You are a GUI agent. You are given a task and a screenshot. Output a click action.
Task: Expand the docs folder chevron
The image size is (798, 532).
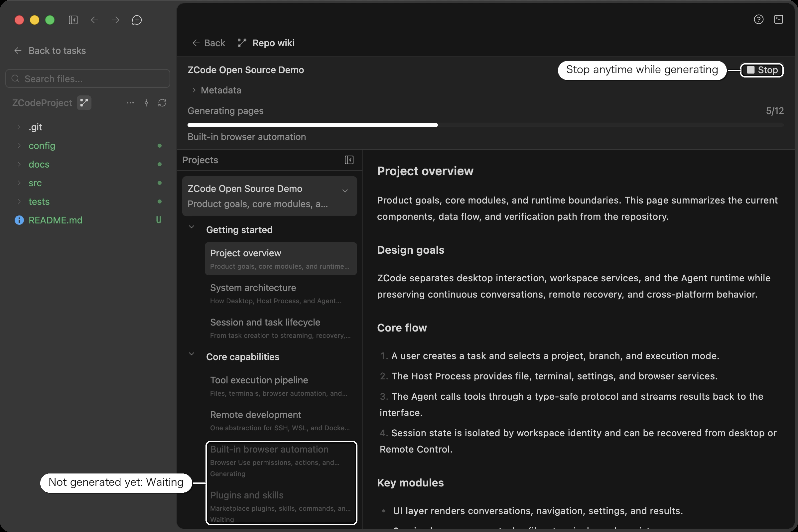coord(19,164)
